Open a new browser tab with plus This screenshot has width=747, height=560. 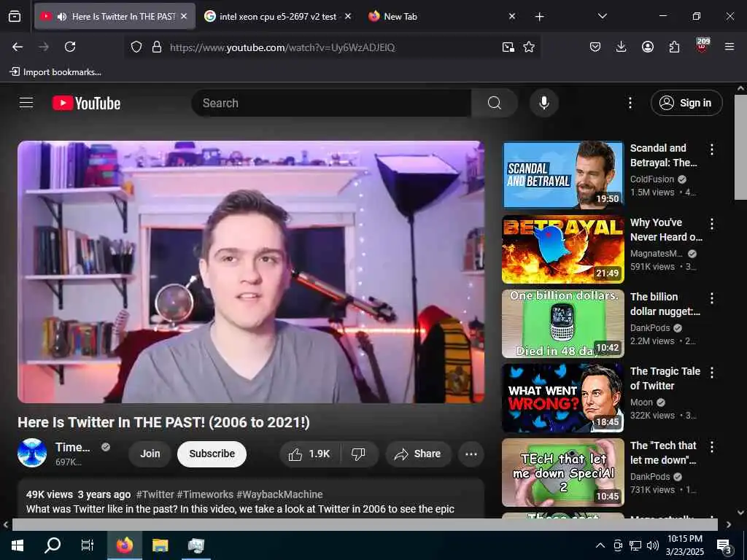pos(539,17)
